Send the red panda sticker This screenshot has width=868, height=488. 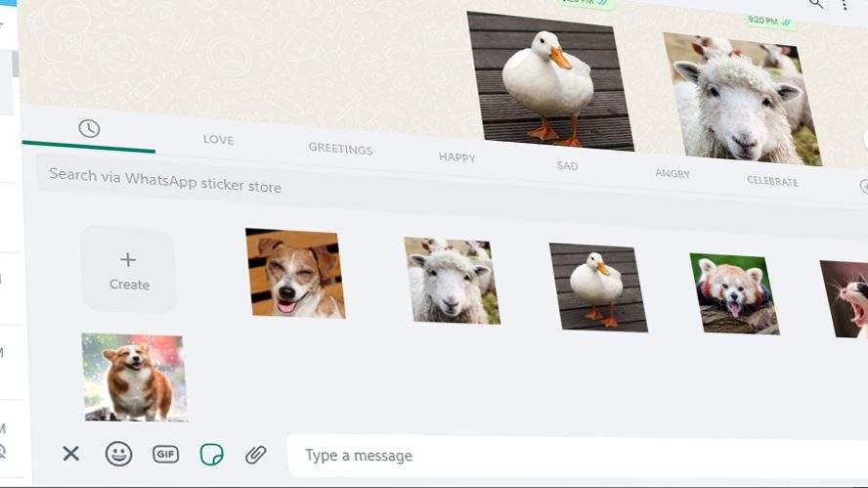point(734,294)
